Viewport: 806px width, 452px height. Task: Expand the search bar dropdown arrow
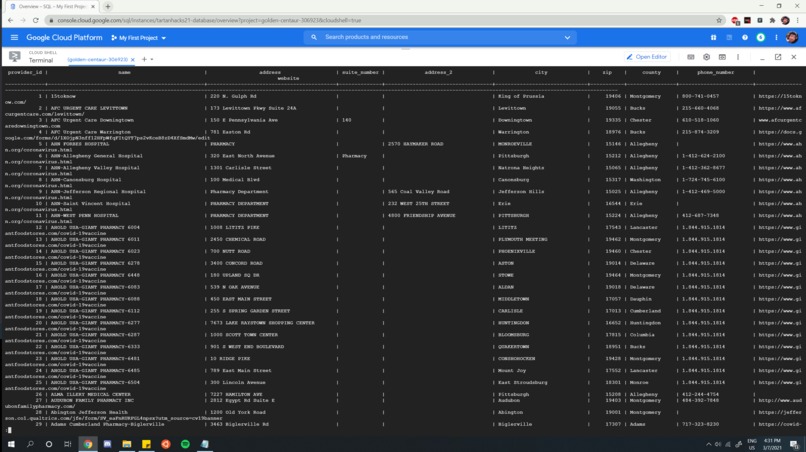tap(567, 38)
